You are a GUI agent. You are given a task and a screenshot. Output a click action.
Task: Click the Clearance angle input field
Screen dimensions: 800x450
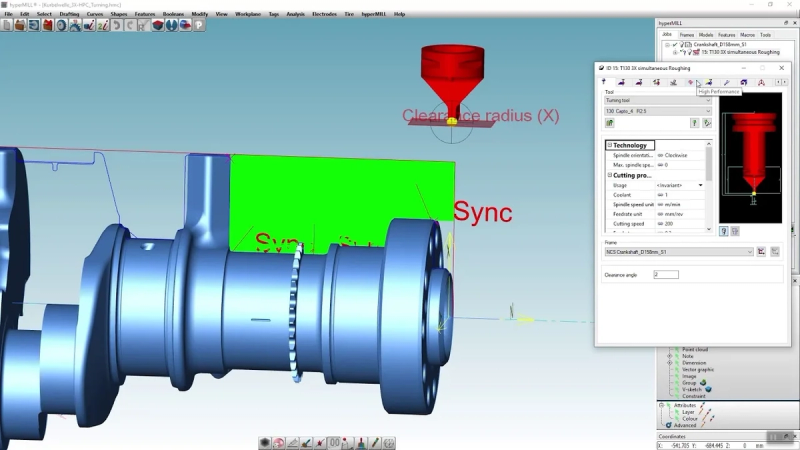click(666, 275)
